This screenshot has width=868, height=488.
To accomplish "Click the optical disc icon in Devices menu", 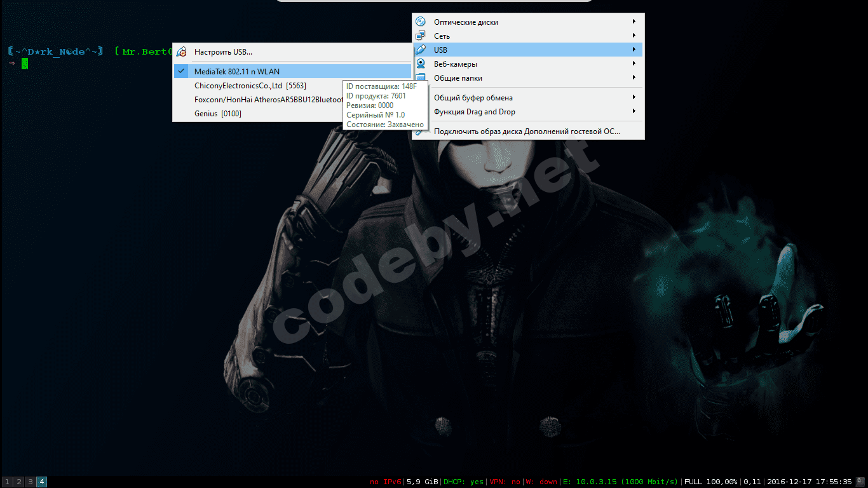I will [421, 22].
